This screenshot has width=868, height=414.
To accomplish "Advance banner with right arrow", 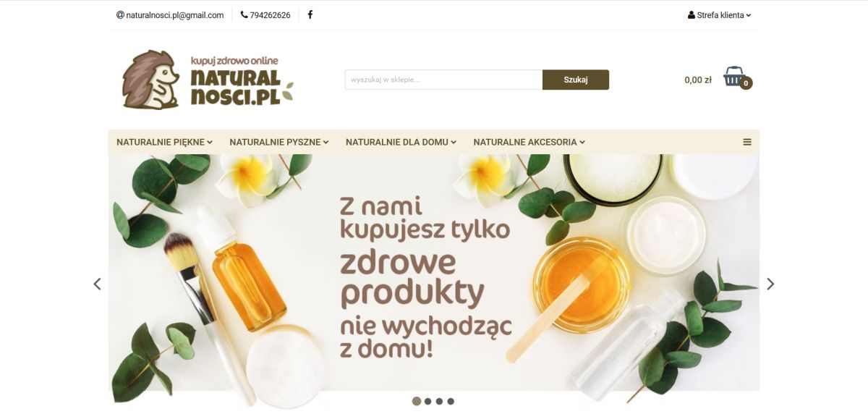I will [x=770, y=284].
